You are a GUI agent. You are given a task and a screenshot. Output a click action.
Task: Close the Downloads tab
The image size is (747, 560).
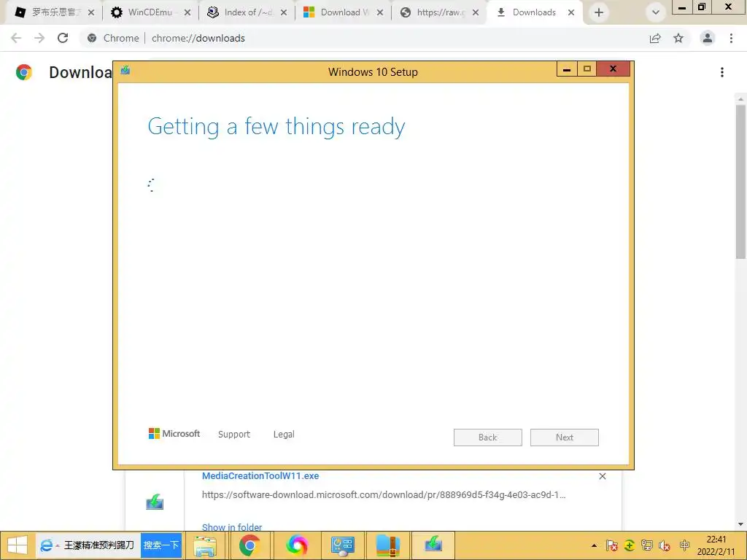coord(571,13)
